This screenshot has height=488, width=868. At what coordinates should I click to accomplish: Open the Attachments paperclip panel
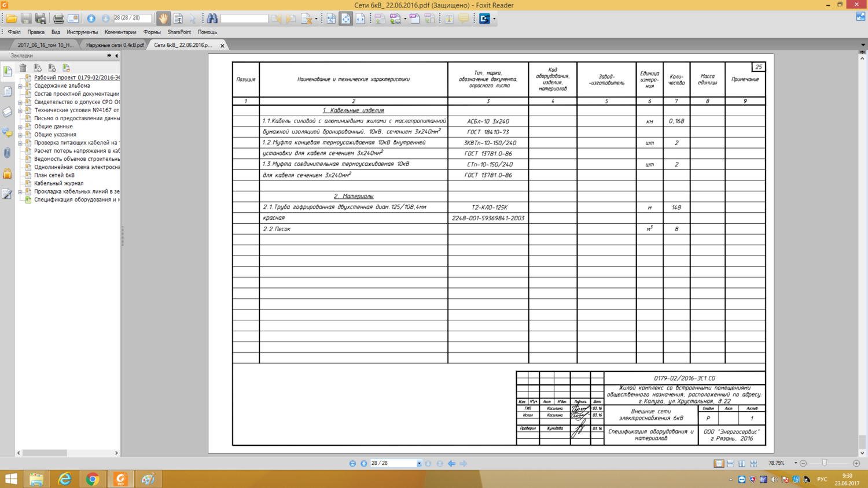coord(8,153)
